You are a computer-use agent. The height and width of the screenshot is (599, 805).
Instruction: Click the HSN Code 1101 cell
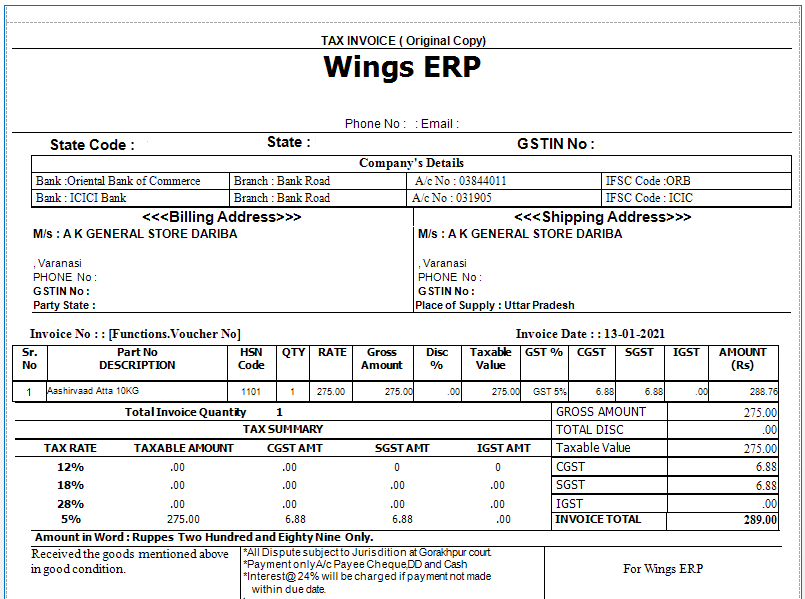point(251,390)
